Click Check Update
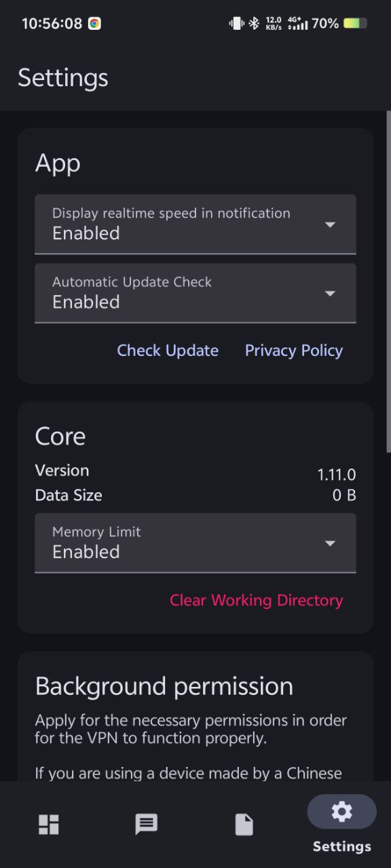Viewport: 391px width, 868px height. point(168,351)
